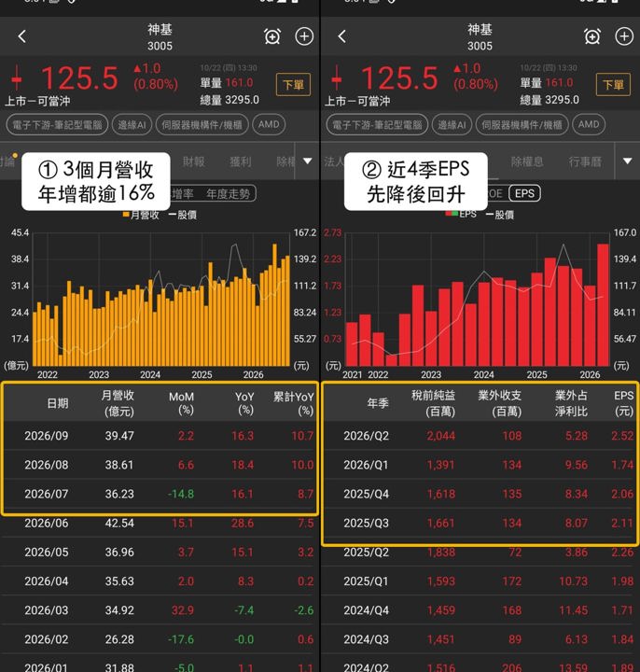This screenshot has height=672, width=640.
Task: Sort by the 業外收支(百萬) column header
Action: click(499, 403)
